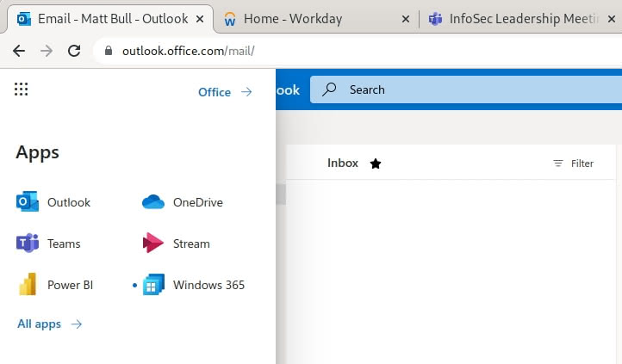Open Power BI app
The width and height of the screenshot is (622, 364).
pos(55,284)
